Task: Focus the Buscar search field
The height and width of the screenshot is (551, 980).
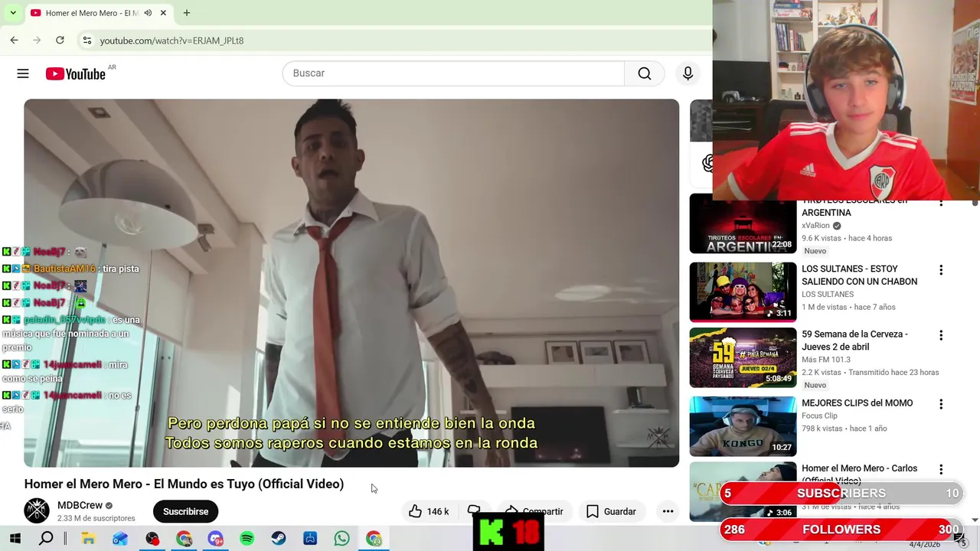Action: pyautogui.click(x=453, y=73)
